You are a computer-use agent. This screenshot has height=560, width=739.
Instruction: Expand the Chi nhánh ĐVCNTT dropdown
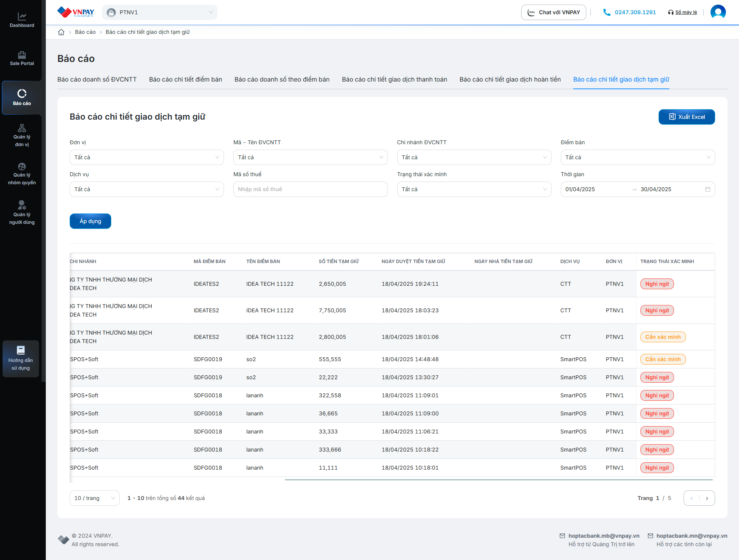pyautogui.click(x=474, y=157)
